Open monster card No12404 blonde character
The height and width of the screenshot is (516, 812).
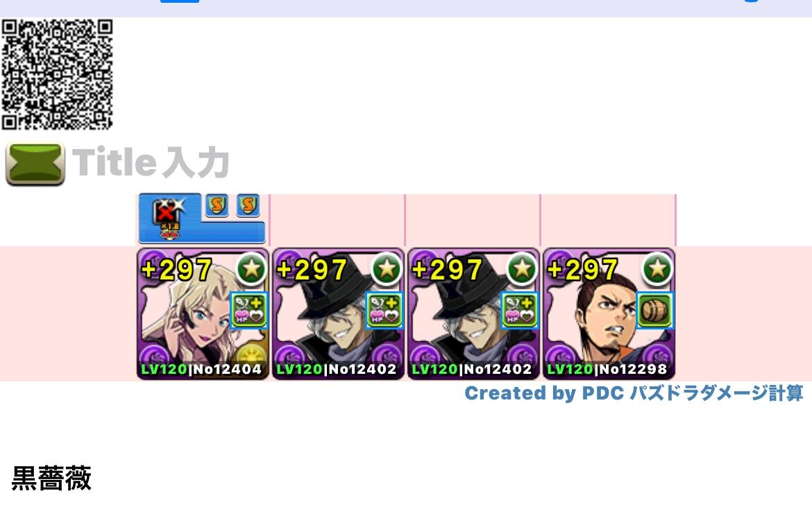[203, 313]
